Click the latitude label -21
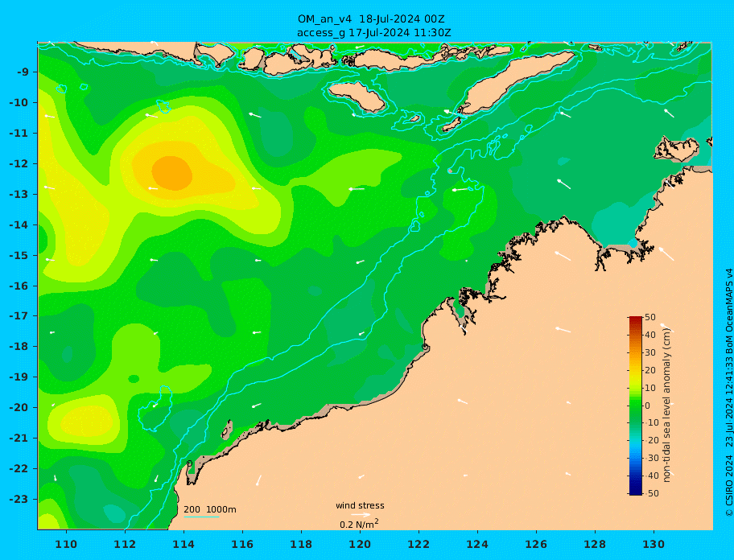Viewport: 734px width, 560px height. [19, 439]
